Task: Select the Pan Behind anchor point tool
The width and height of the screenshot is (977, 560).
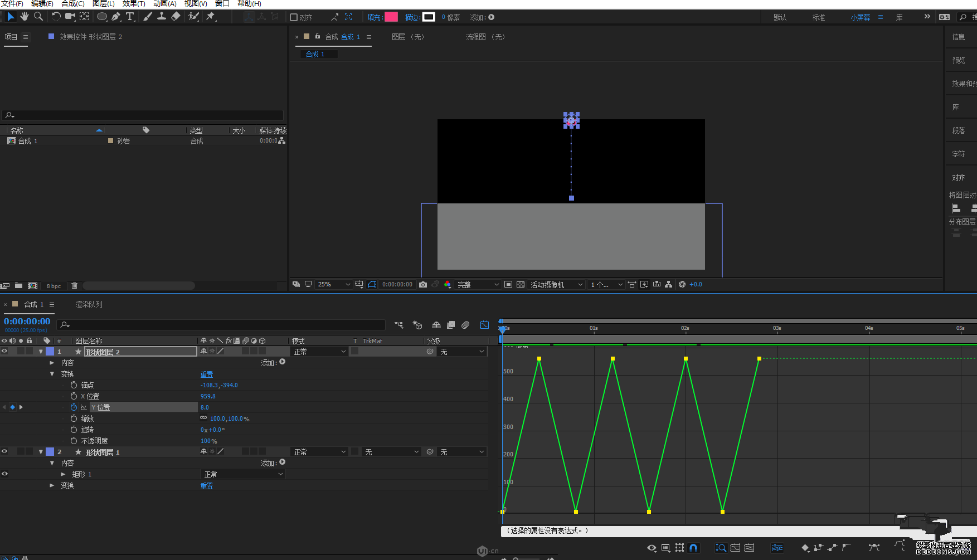Action: point(84,17)
